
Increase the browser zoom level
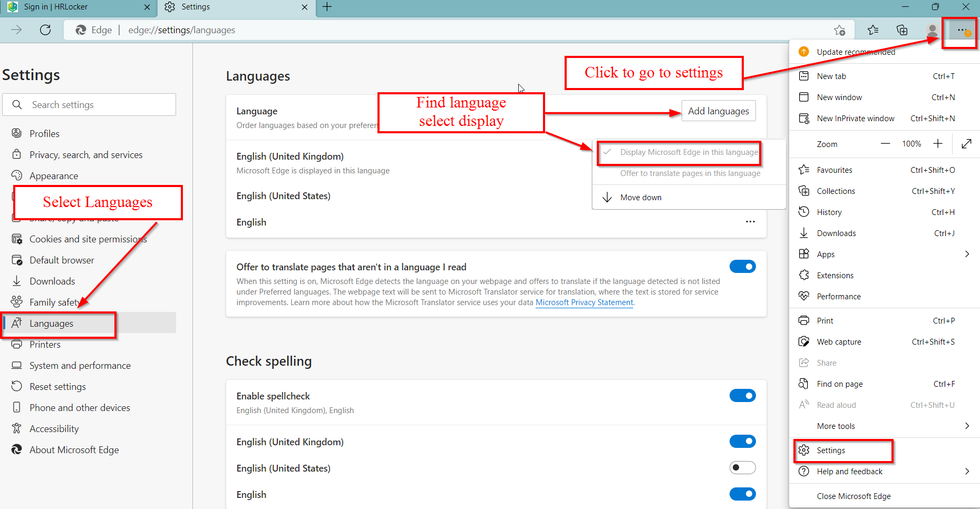938,143
